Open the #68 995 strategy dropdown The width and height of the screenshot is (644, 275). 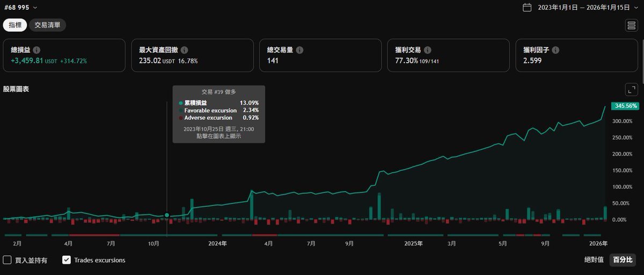click(21, 8)
